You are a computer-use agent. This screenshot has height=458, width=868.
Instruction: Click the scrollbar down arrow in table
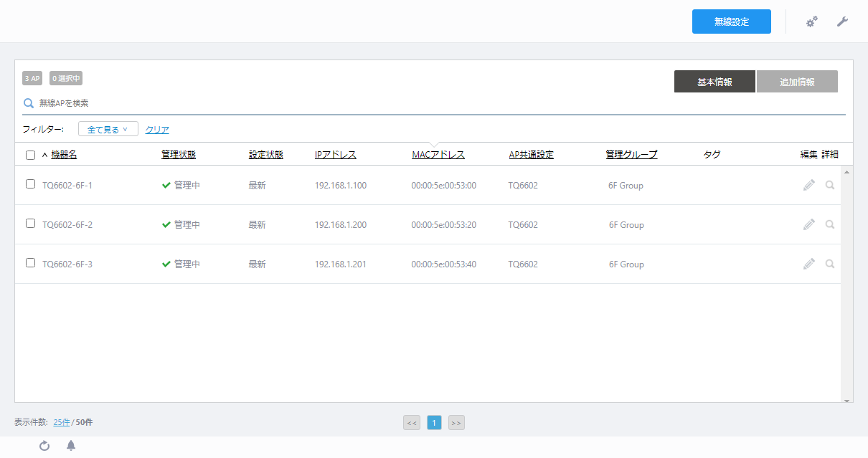pos(847,401)
